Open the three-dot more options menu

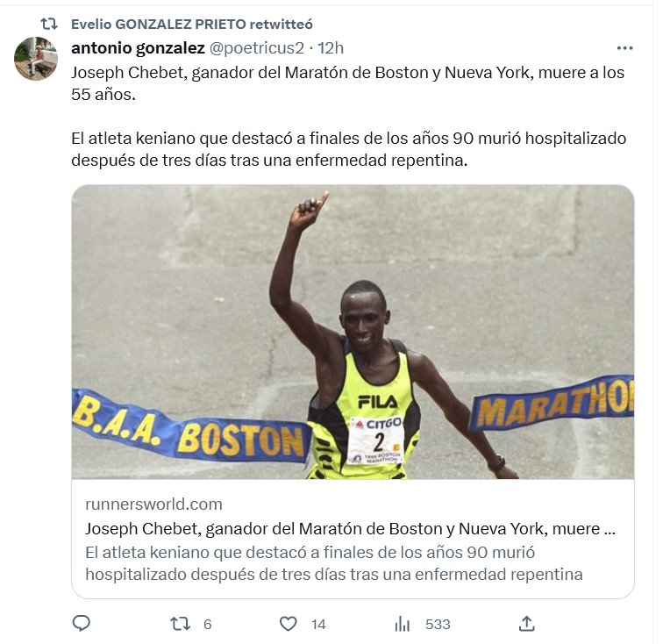[624, 48]
